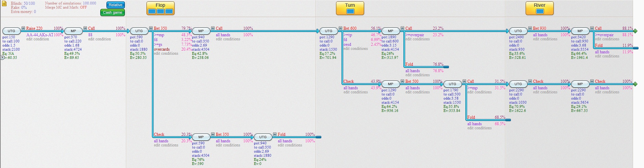Click the Check 20.3% action label

(x=159, y=134)
